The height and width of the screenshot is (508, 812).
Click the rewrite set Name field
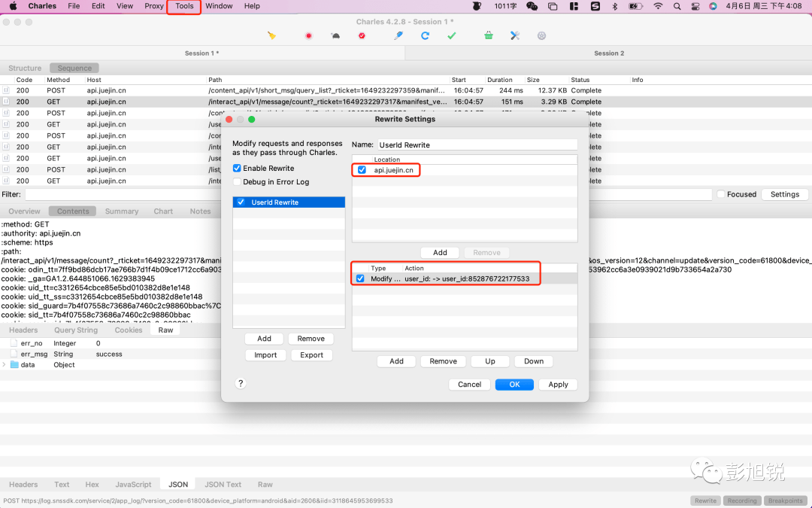pyautogui.click(x=477, y=145)
